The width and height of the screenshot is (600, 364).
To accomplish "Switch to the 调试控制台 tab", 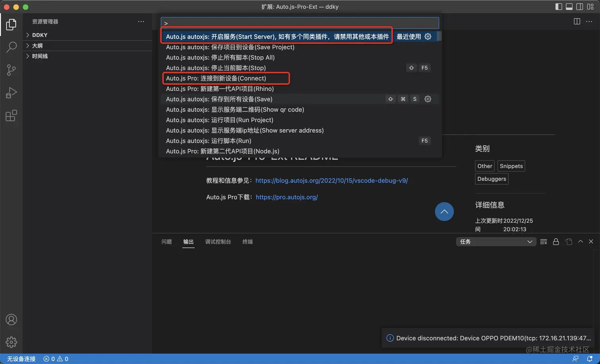I will (218, 241).
